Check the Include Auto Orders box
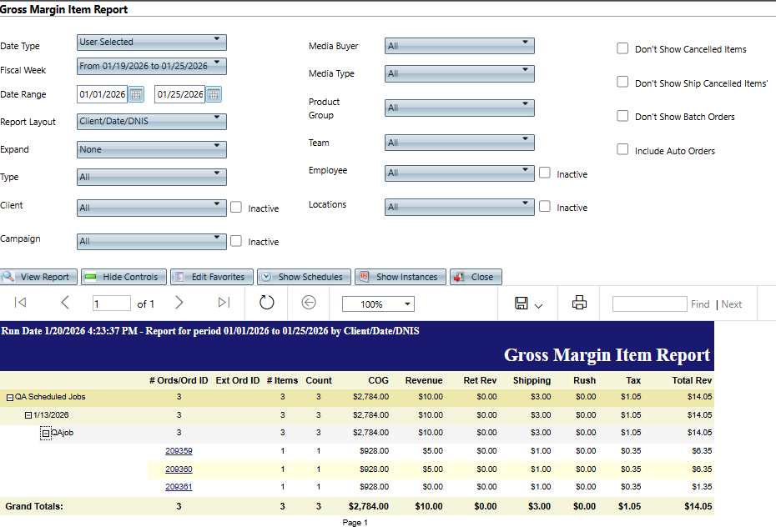The width and height of the screenshot is (776, 532). [x=622, y=150]
